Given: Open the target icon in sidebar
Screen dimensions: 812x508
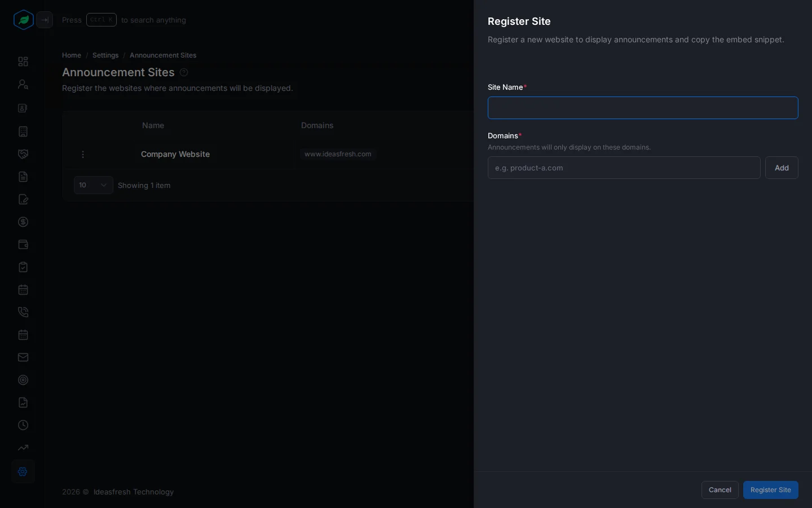Looking at the screenshot, I should click(x=23, y=380).
